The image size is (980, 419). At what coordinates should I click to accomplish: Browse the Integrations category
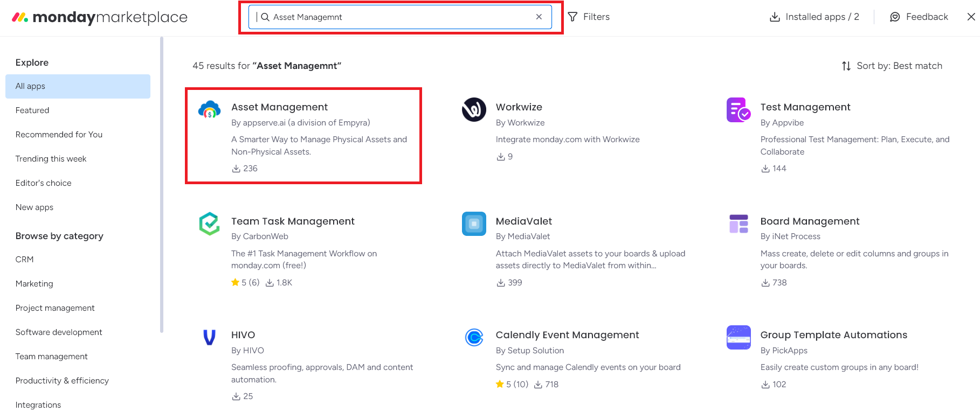coord(38,405)
